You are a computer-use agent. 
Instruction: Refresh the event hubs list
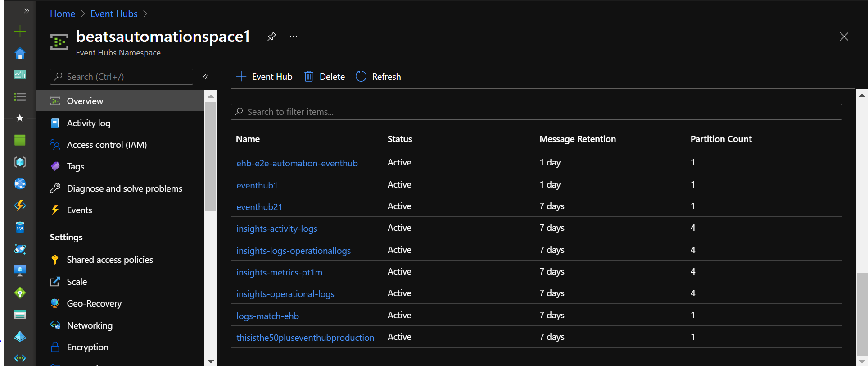(x=378, y=77)
